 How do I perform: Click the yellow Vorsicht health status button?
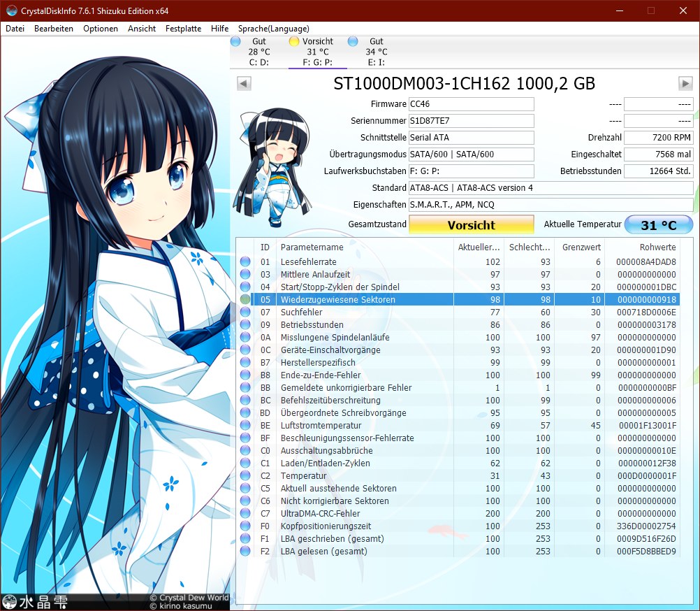pyautogui.click(x=472, y=224)
